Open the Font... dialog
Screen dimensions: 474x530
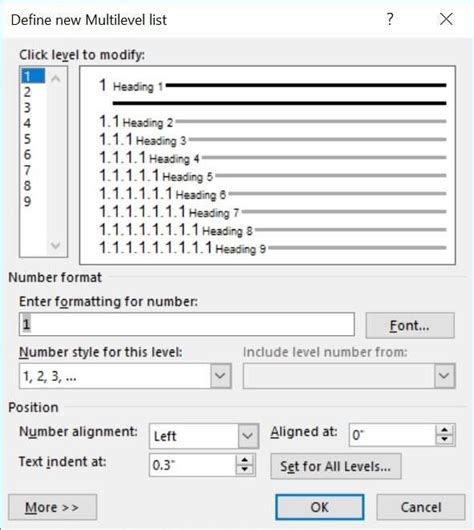[x=410, y=326]
